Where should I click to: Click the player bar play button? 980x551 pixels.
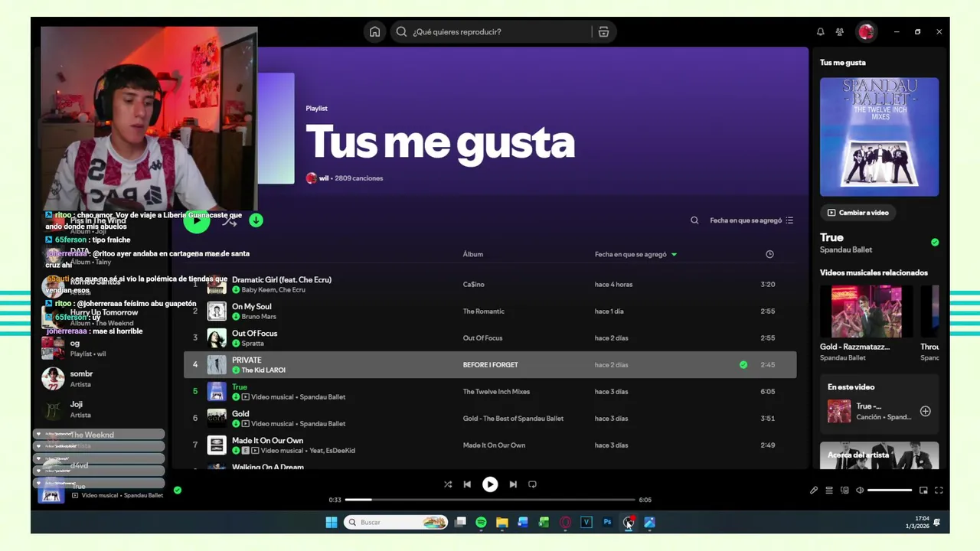pos(490,484)
